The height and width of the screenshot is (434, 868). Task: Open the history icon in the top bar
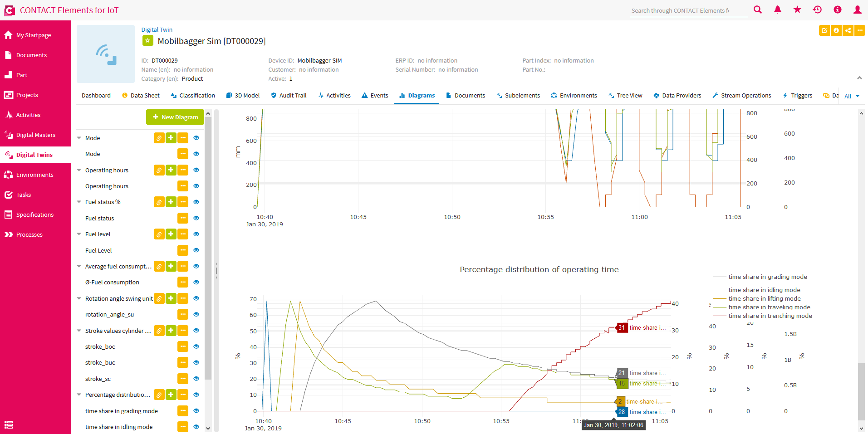pos(817,10)
